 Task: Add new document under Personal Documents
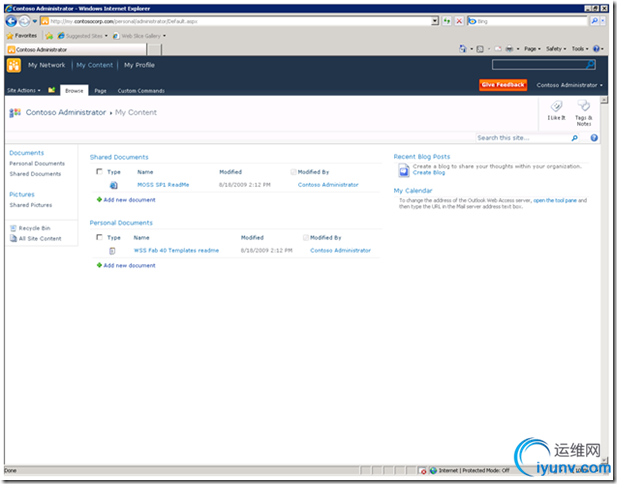129,266
